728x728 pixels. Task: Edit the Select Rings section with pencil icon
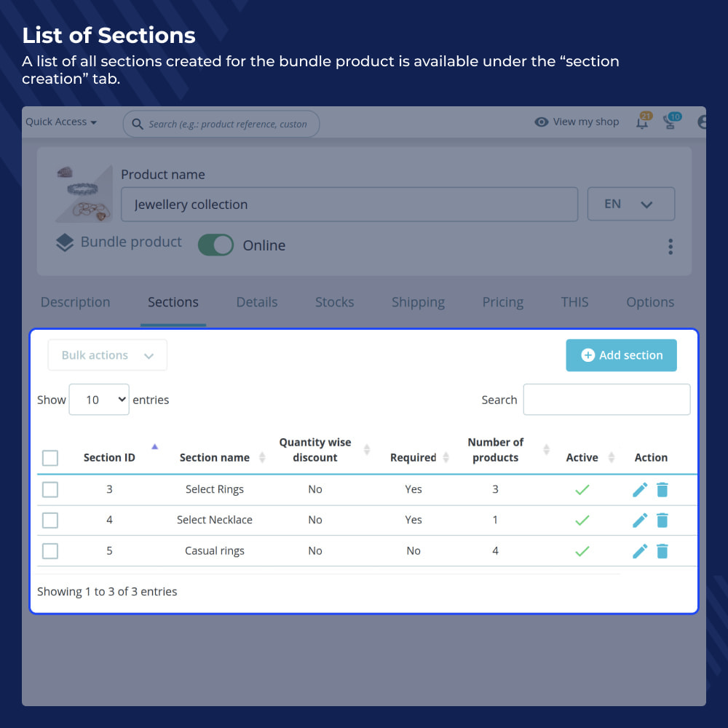(x=640, y=489)
